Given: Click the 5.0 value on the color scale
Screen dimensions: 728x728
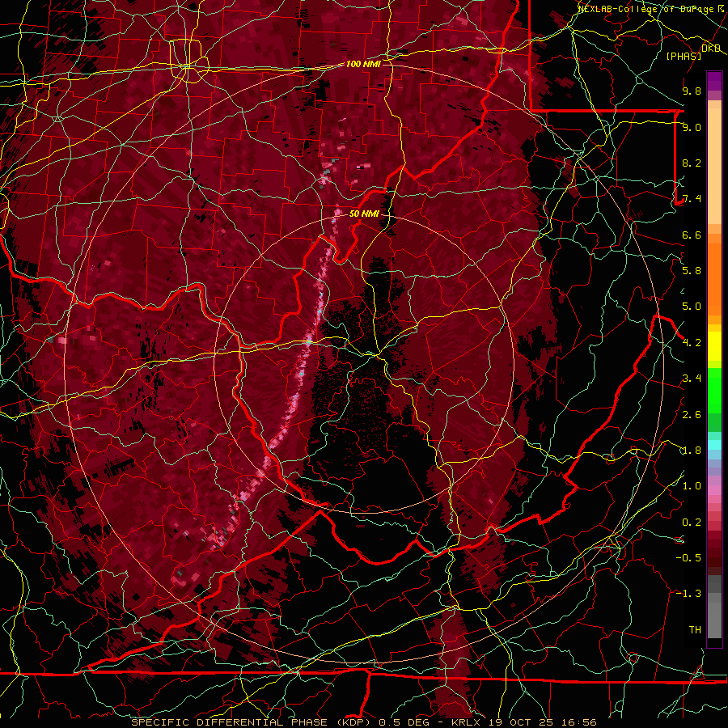Looking at the screenshot, I should click(692, 307).
